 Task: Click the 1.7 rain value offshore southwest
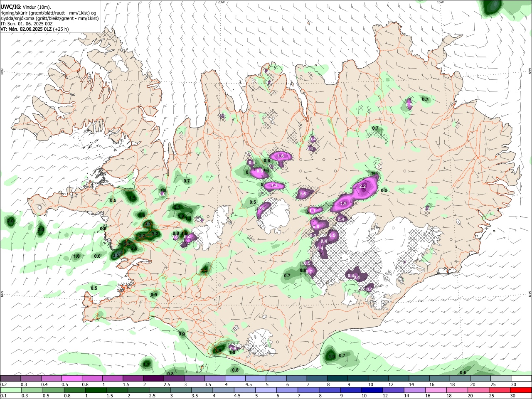click(146, 364)
